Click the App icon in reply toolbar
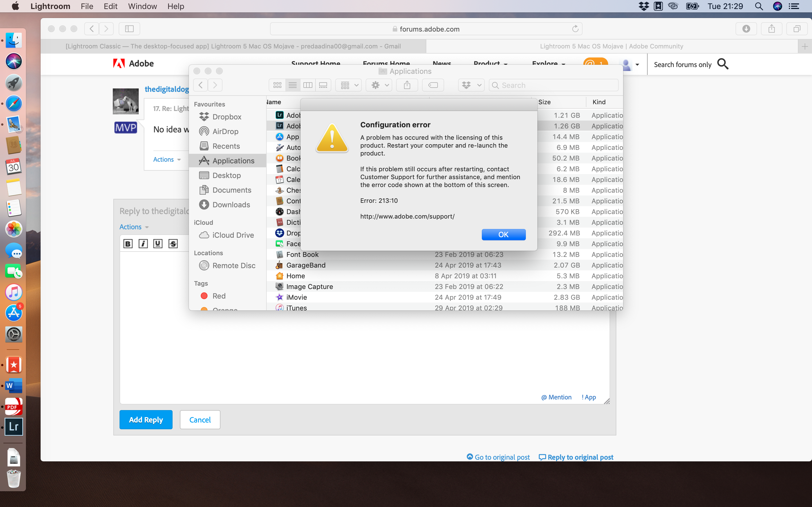Screen dimensions: 812x507 [x=588, y=397]
